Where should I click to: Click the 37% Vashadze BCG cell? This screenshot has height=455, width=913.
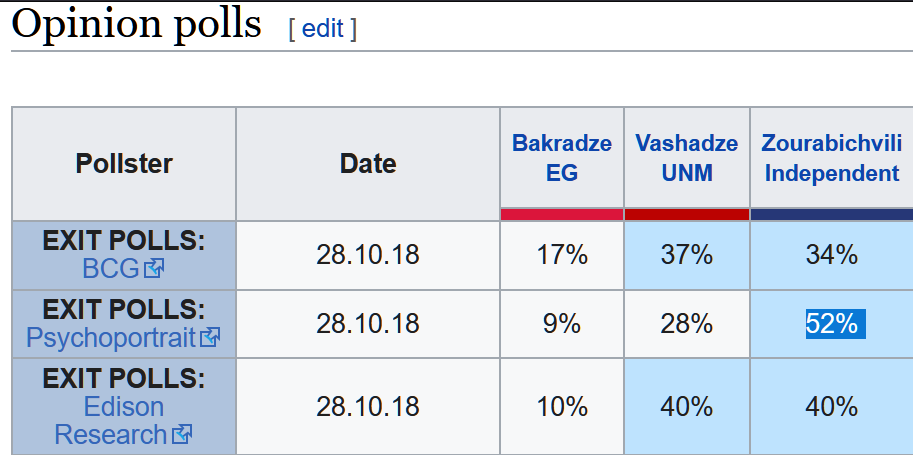click(687, 255)
